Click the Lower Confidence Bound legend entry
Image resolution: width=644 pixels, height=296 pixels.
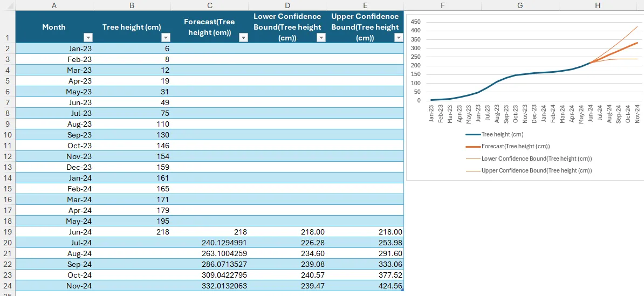(x=529, y=159)
